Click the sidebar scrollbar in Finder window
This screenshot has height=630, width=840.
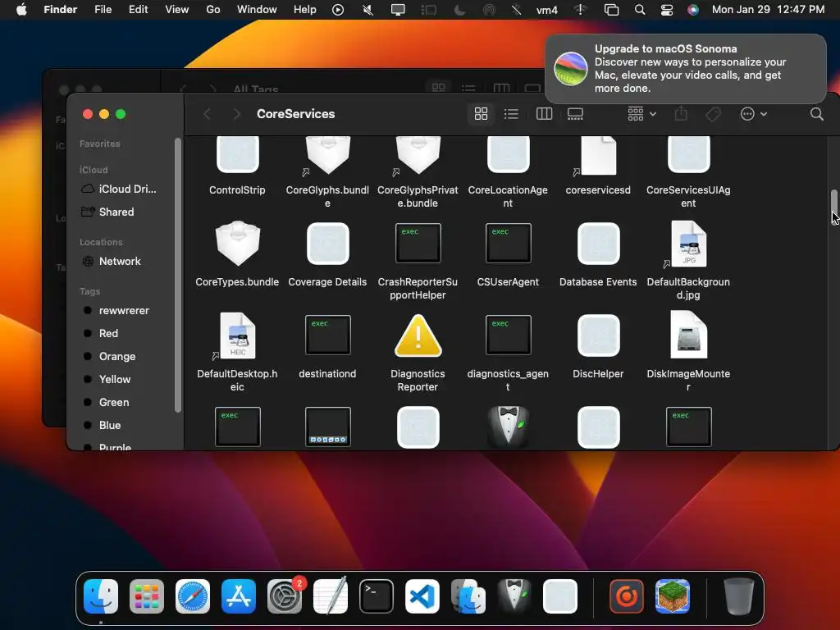(x=178, y=276)
